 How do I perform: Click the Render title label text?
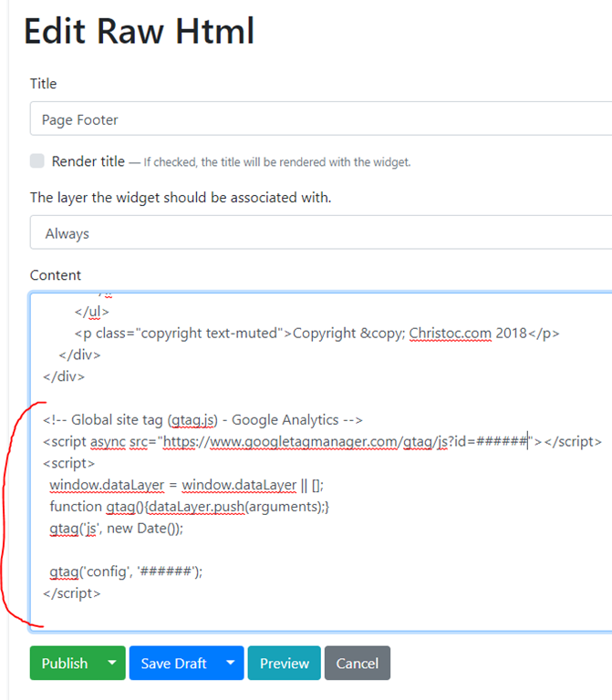tap(88, 161)
